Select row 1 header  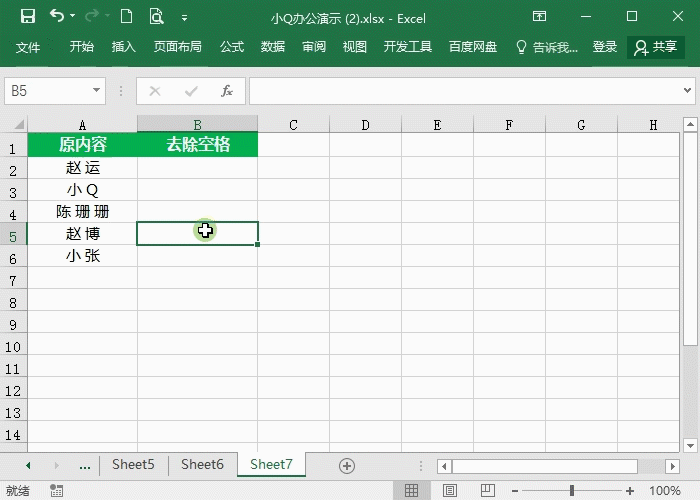[x=13, y=146]
